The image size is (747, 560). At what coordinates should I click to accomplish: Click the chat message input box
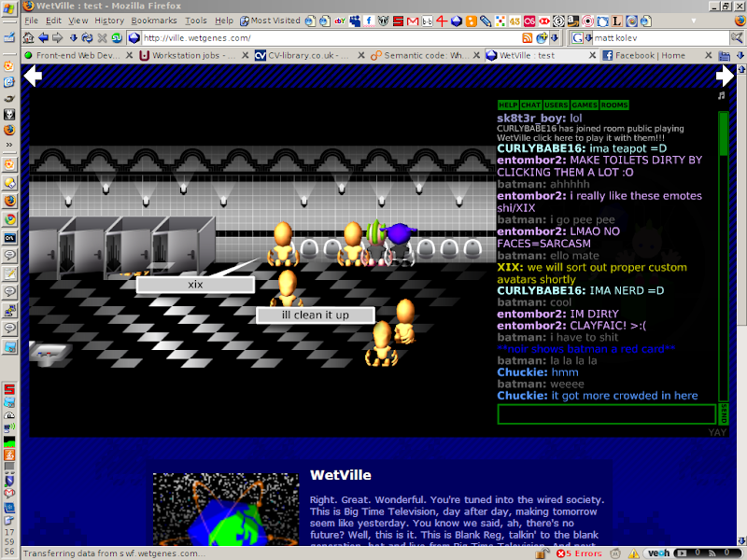coord(606,414)
